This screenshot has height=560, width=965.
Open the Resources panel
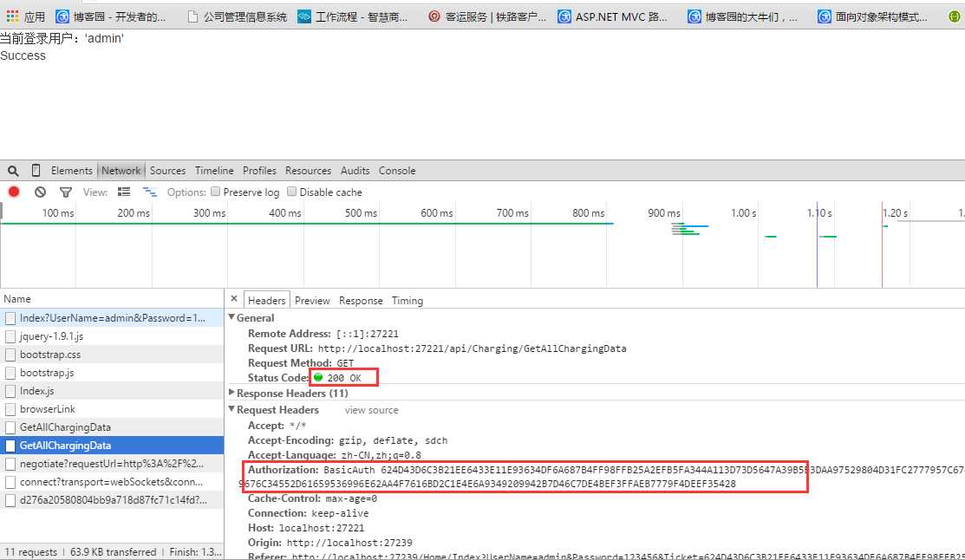point(308,171)
